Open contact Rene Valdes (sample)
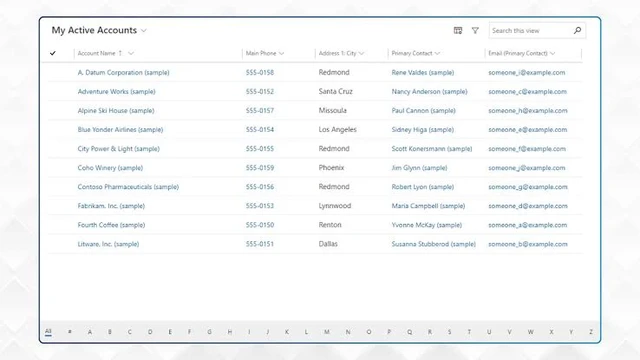The height and width of the screenshot is (360, 640). [x=422, y=72]
